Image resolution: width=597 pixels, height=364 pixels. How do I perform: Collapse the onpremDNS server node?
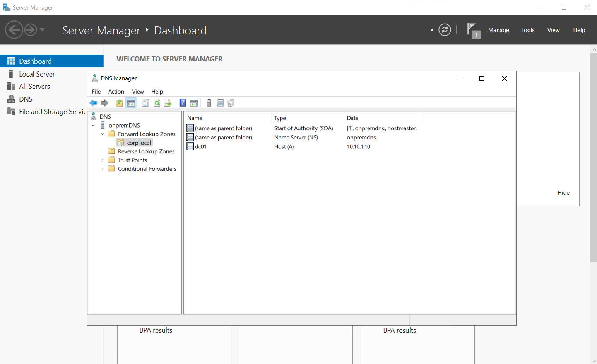93,125
